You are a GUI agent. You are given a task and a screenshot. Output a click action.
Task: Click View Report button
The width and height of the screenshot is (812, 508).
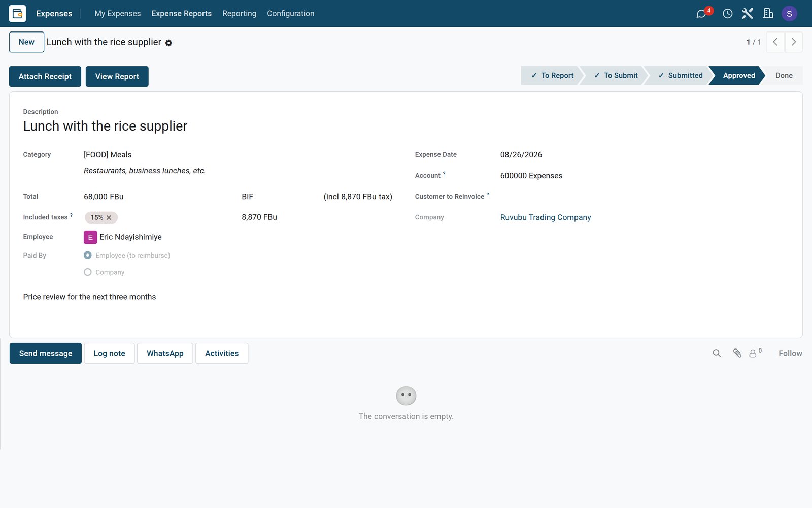pyautogui.click(x=117, y=76)
